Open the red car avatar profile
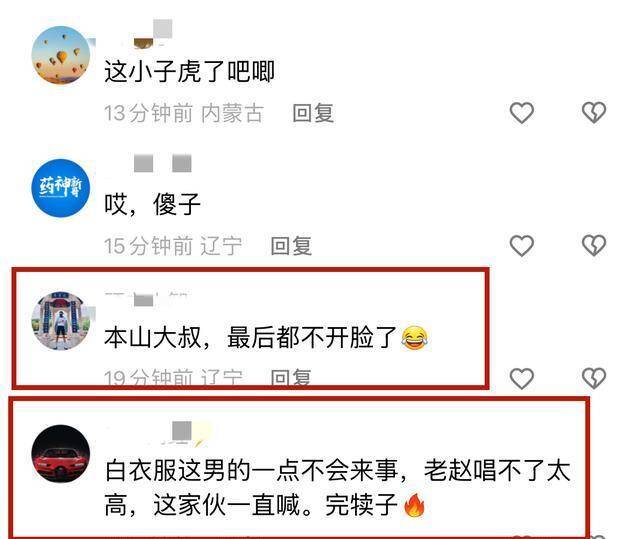The image size is (640, 539). click(x=61, y=454)
